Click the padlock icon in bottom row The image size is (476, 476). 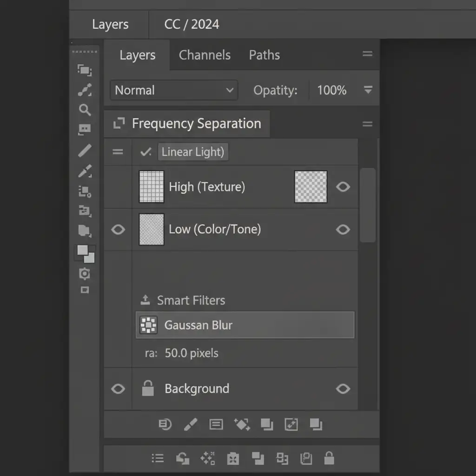329,458
